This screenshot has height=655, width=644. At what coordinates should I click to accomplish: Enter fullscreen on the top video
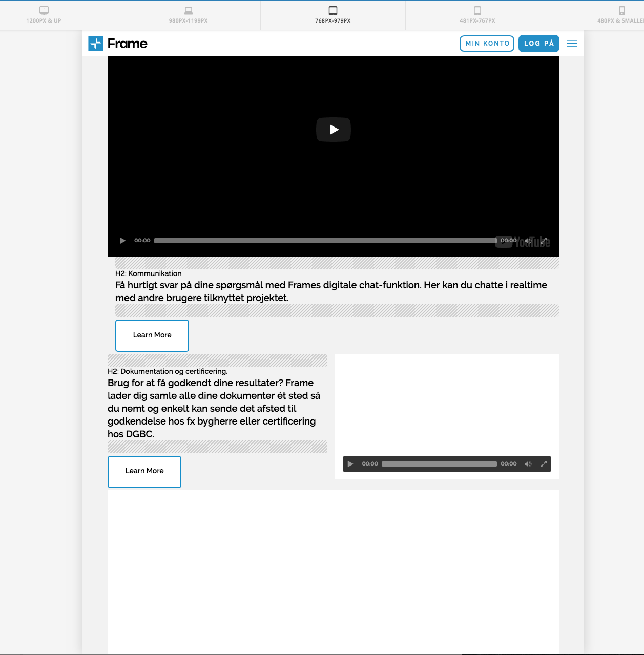coord(544,241)
